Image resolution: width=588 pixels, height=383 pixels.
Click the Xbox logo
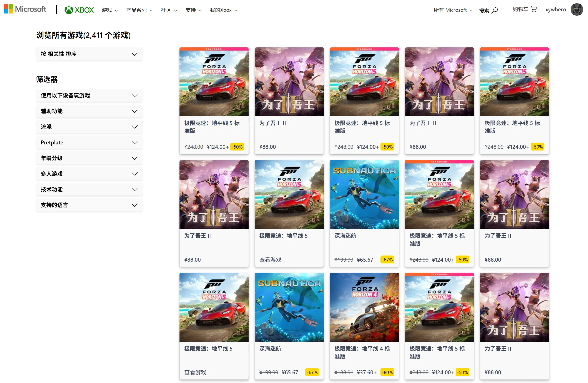pyautogui.click(x=79, y=10)
